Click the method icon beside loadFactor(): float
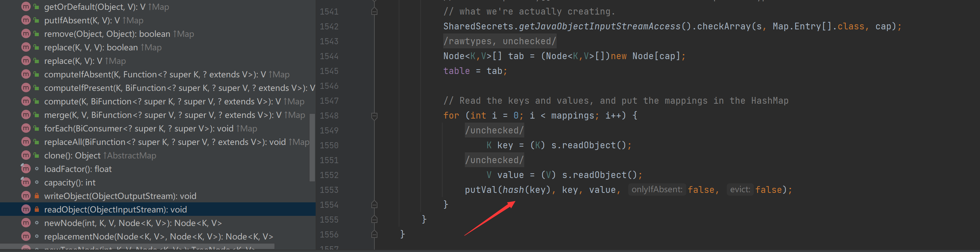 [26, 169]
